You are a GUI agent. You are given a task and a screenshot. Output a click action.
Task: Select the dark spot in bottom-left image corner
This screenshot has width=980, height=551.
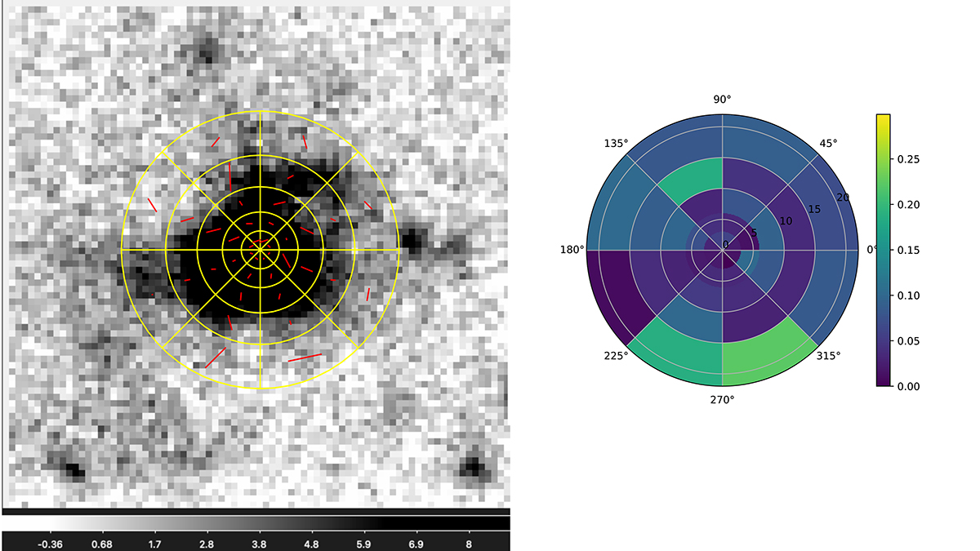point(73,470)
